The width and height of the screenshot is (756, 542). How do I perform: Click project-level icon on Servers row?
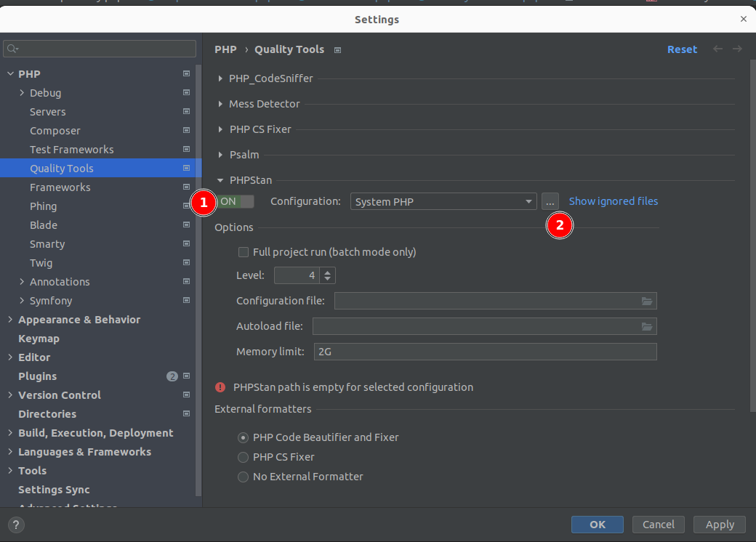(186, 111)
